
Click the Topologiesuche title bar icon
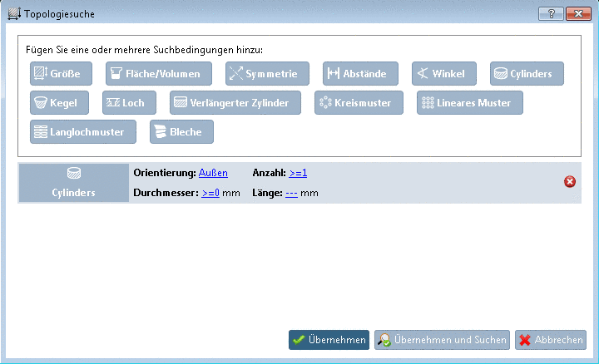point(14,14)
